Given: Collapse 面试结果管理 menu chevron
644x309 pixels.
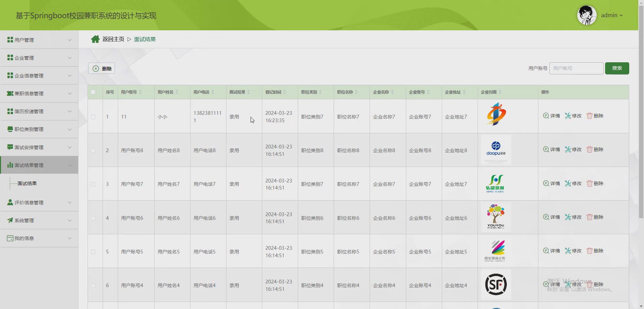Looking at the screenshot, I should (x=70, y=165).
